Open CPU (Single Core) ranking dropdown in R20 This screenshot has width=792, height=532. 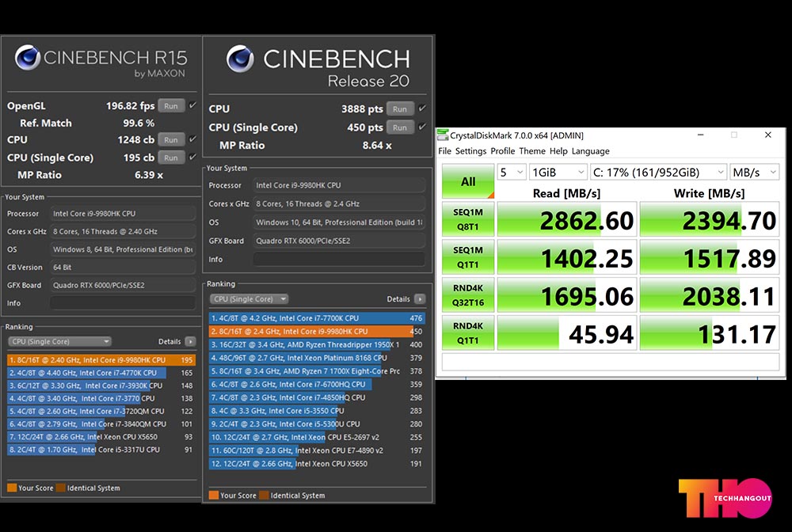(249, 299)
